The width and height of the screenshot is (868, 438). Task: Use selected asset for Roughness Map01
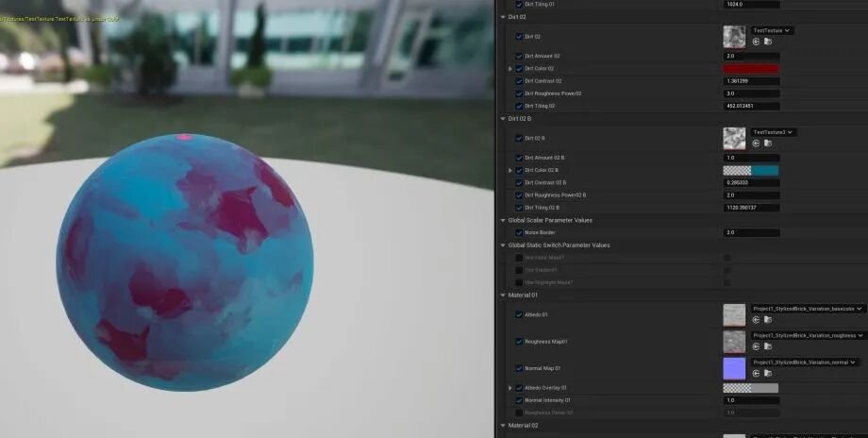[756, 346]
